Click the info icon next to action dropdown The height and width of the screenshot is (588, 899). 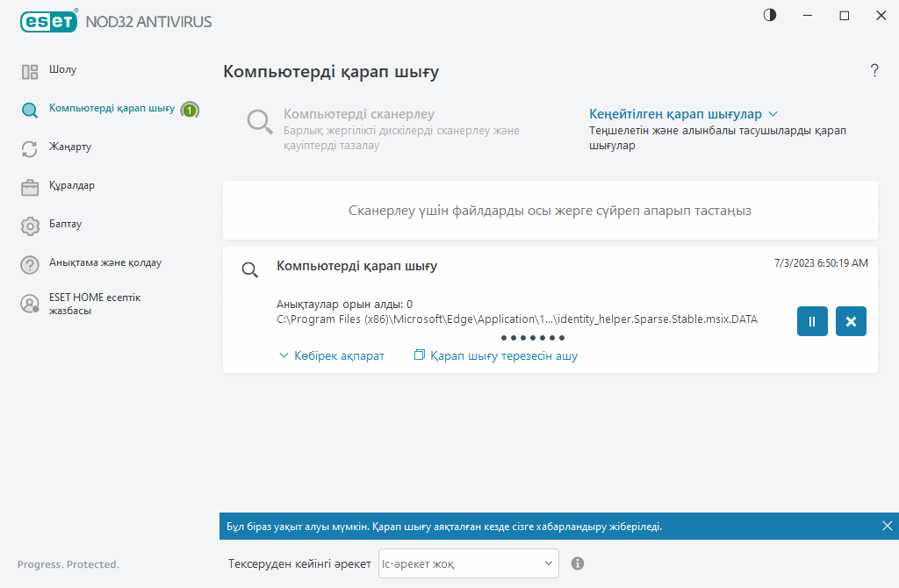578,563
